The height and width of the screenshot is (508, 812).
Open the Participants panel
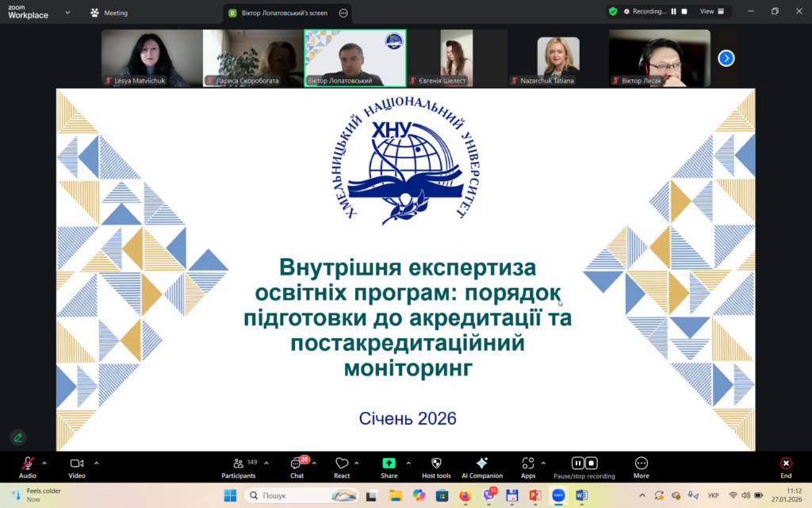[238, 464]
